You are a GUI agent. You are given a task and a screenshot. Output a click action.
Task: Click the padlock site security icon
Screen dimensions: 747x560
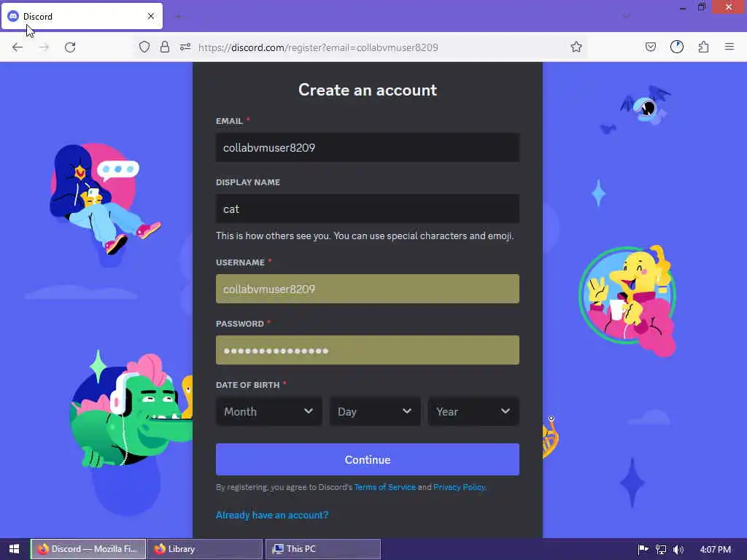point(165,47)
